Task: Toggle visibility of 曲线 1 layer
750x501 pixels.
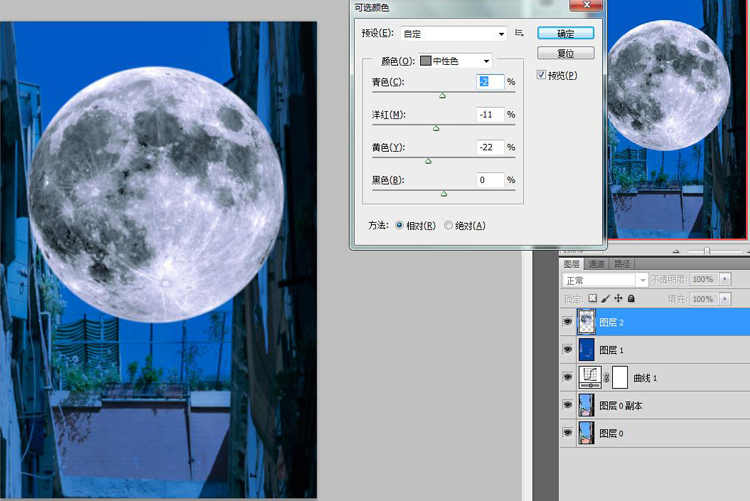Action: pyautogui.click(x=568, y=377)
